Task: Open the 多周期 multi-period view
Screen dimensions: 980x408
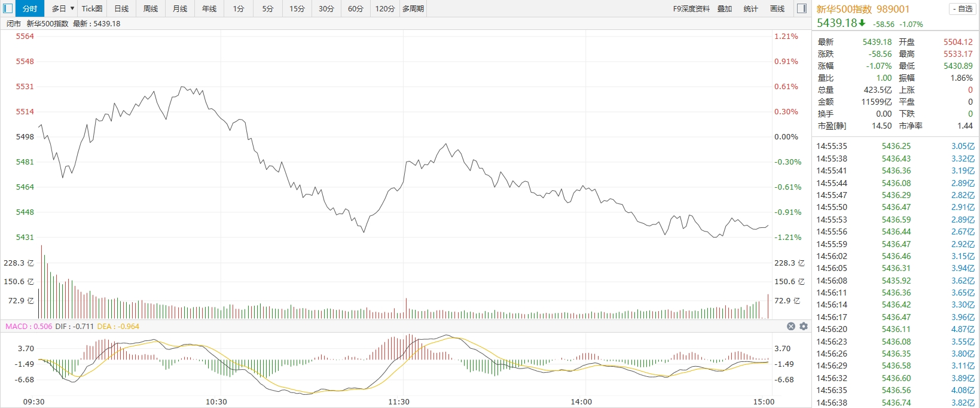Action: click(x=413, y=8)
